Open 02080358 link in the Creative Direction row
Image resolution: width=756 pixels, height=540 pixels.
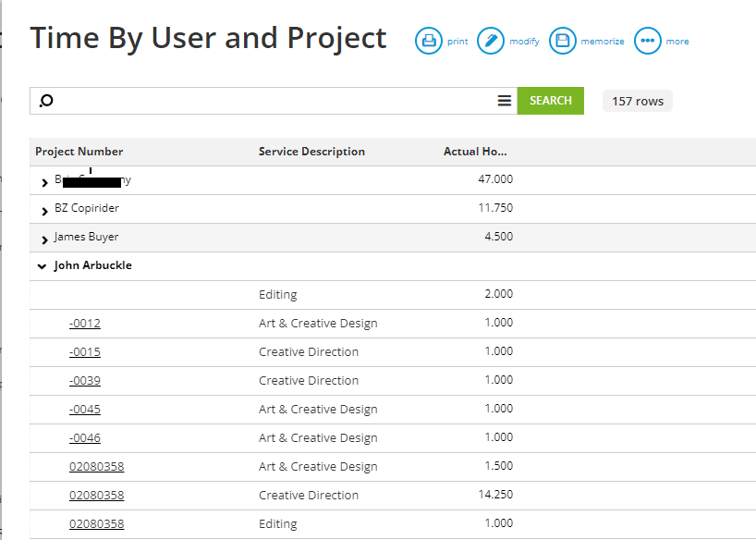click(x=97, y=495)
